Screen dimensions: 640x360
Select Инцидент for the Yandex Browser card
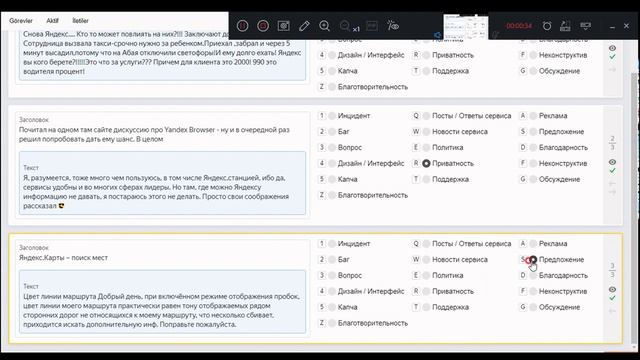[x=332, y=116]
